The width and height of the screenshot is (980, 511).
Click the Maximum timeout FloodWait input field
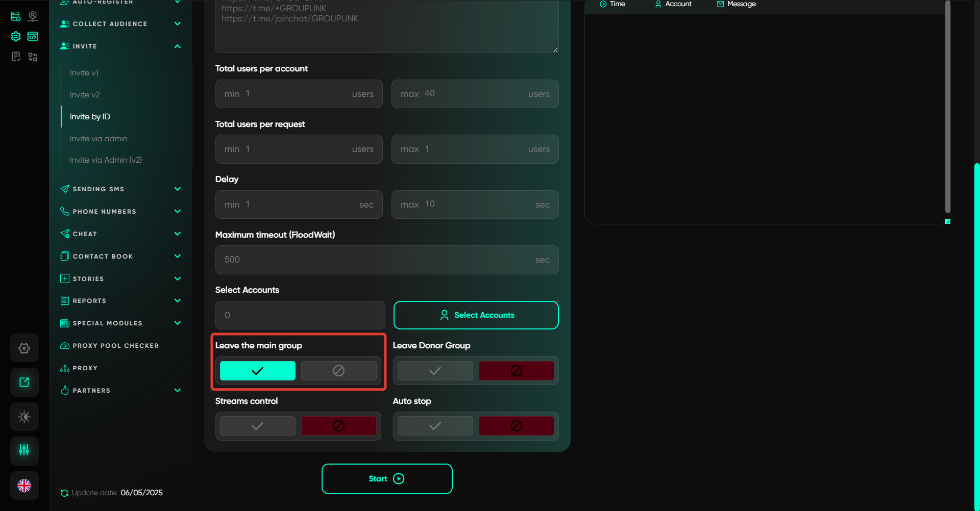(378, 260)
